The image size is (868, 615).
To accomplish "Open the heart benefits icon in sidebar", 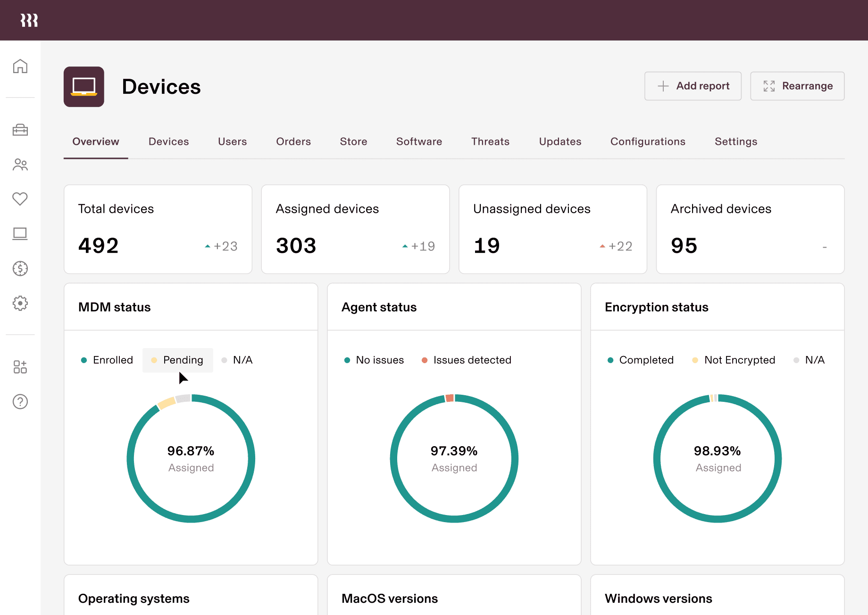I will pyautogui.click(x=20, y=199).
